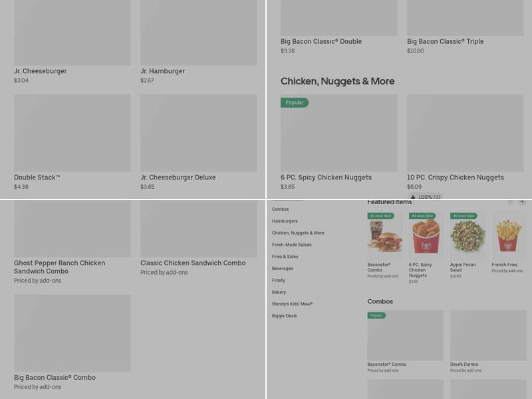Open the French Fries title
The width and height of the screenshot is (532, 399).
(x=505, y=265)
